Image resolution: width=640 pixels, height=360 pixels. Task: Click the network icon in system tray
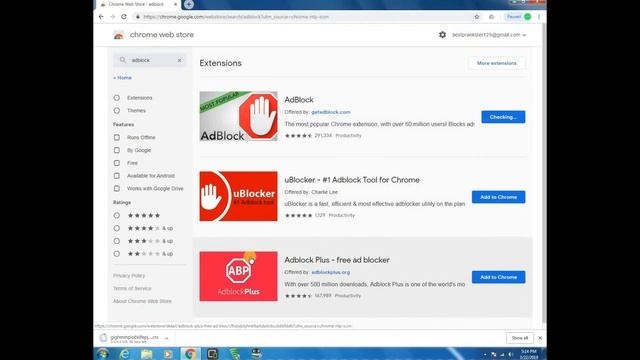502,355
